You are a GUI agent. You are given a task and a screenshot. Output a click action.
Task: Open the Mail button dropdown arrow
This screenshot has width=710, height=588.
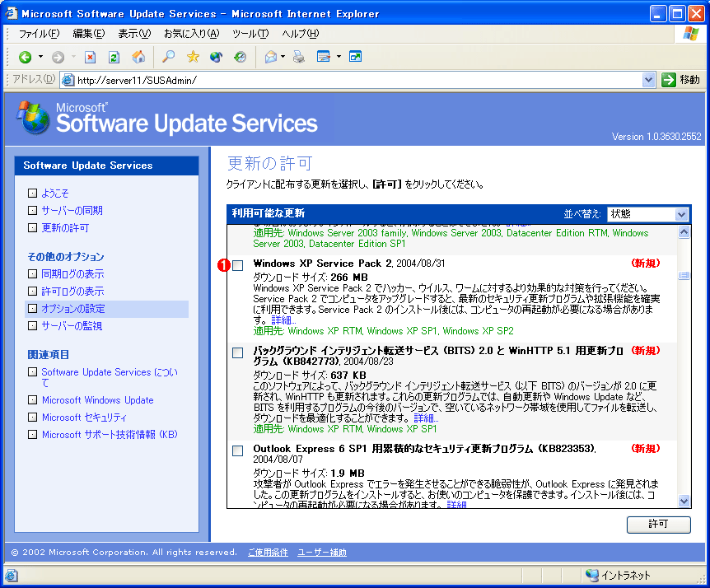[283, 57]
